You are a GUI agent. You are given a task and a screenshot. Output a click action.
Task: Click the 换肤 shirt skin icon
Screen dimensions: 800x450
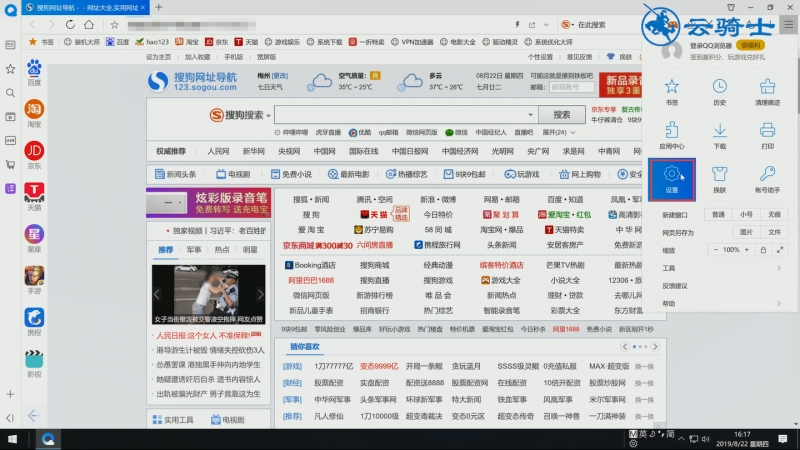[x=719, y=180]
